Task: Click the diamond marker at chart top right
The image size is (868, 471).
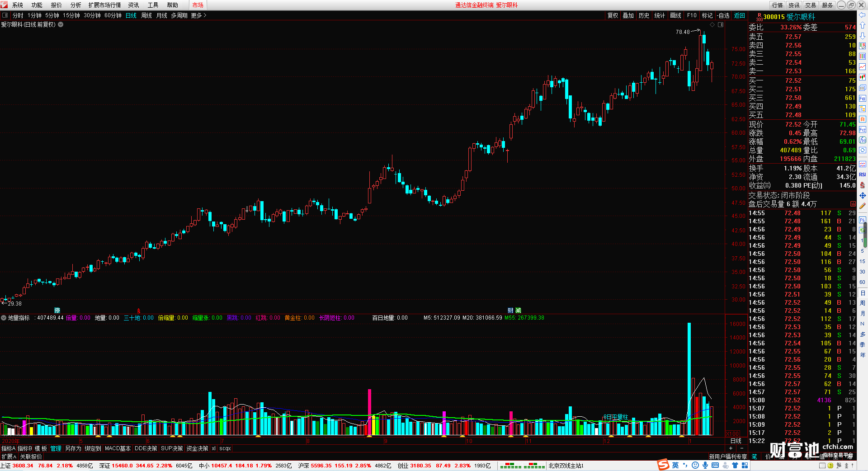Action: pyautogui.click(x=712, y=24)
